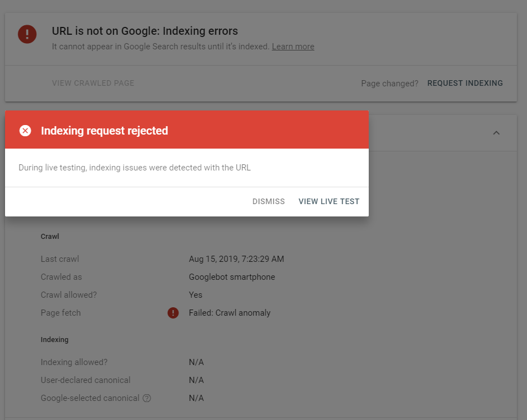Open help icon beside Google-selected canonical
Viewport: 527px width, 420px height.
click(147, 398)
